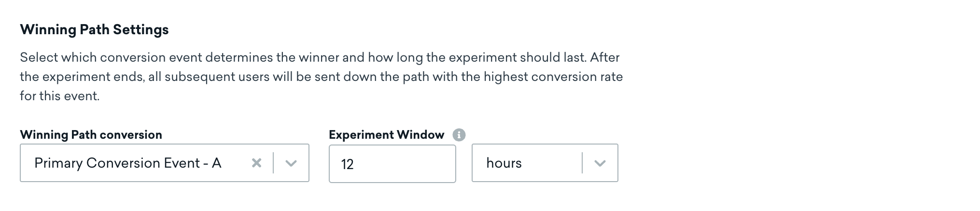Click the word hours in unit dropdown

(x=504, y=163)
